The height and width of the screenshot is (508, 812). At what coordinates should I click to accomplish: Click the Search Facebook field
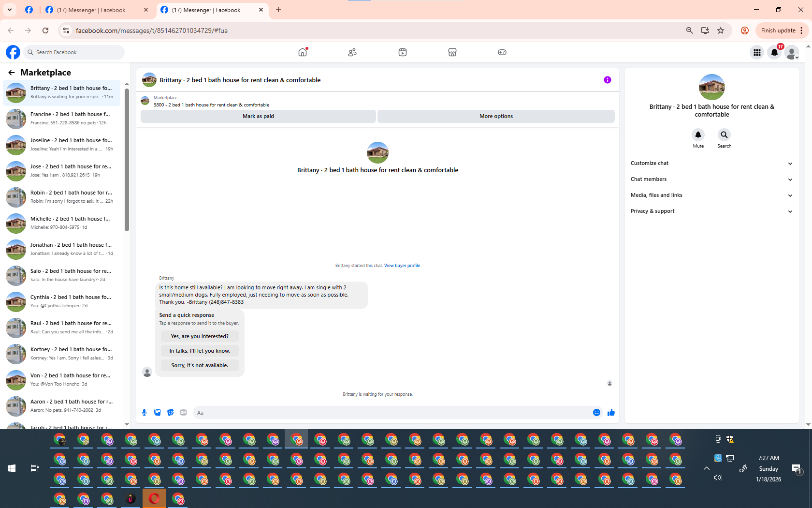point(74,52)
